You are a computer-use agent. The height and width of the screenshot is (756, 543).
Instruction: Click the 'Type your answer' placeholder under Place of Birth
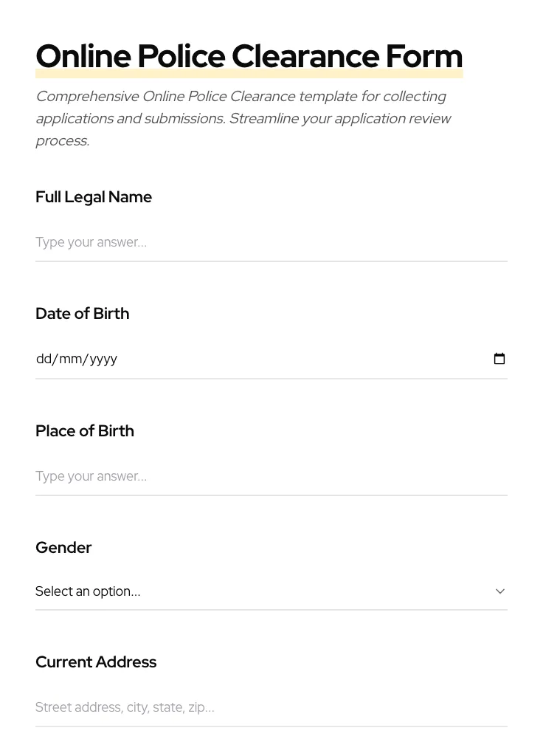[x=91, y=476]
